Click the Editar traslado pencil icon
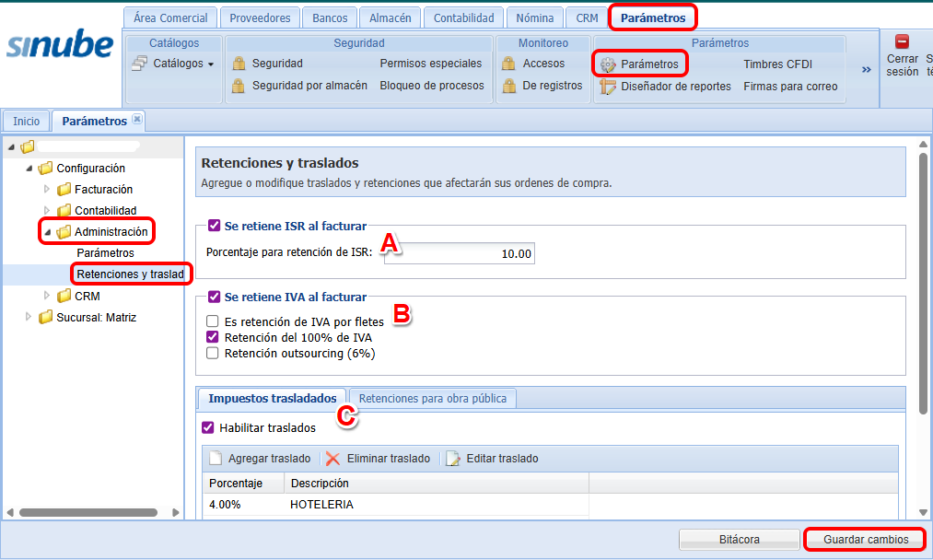This screenshot has width=933, height=560. [x=453, y=459]
